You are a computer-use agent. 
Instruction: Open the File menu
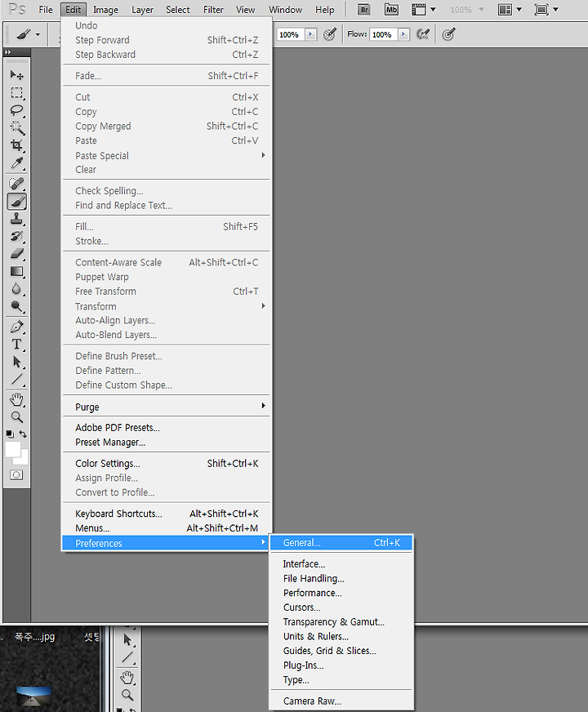point(46,10)
